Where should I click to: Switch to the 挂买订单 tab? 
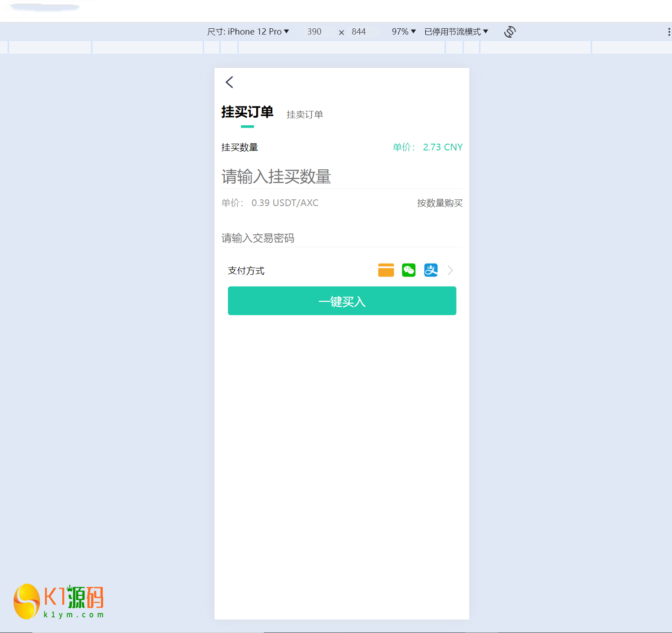(x=247, y=112)
